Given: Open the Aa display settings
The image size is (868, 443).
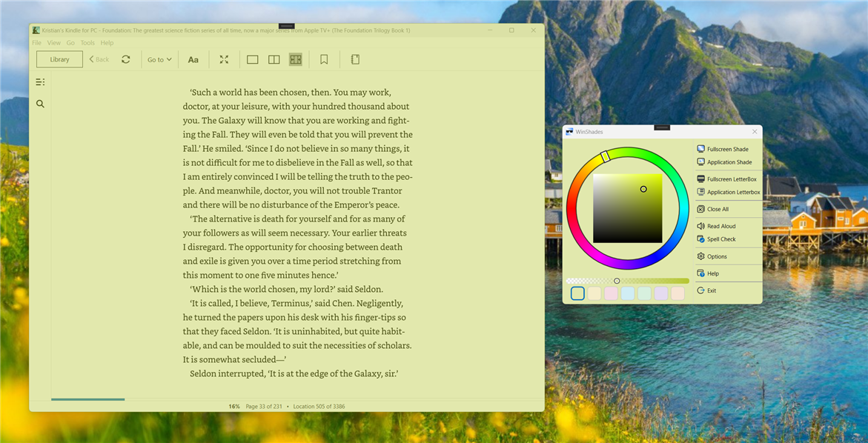Looking at the screenshot, I should [193, 59].
